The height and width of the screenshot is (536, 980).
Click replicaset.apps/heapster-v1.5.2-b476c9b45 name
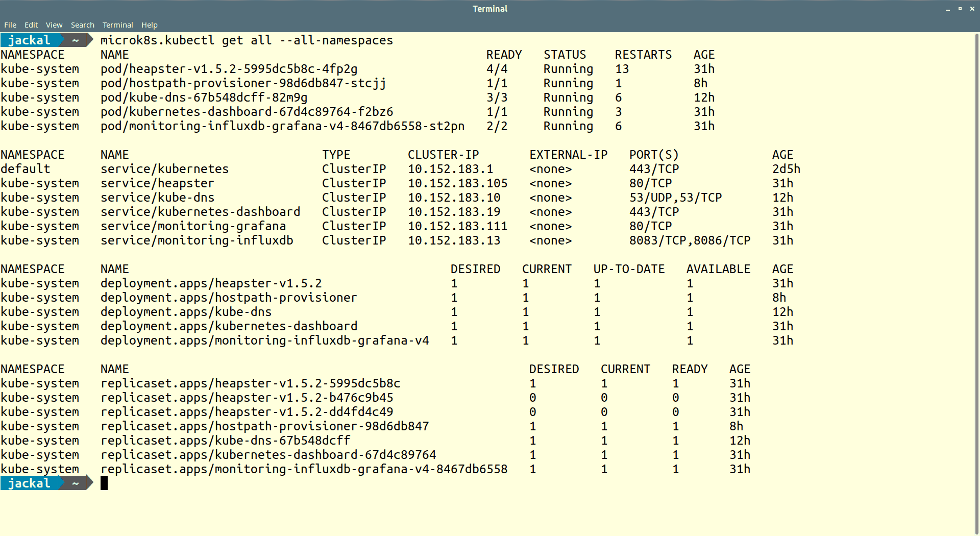pyautogui.click(x=247, y=398)
